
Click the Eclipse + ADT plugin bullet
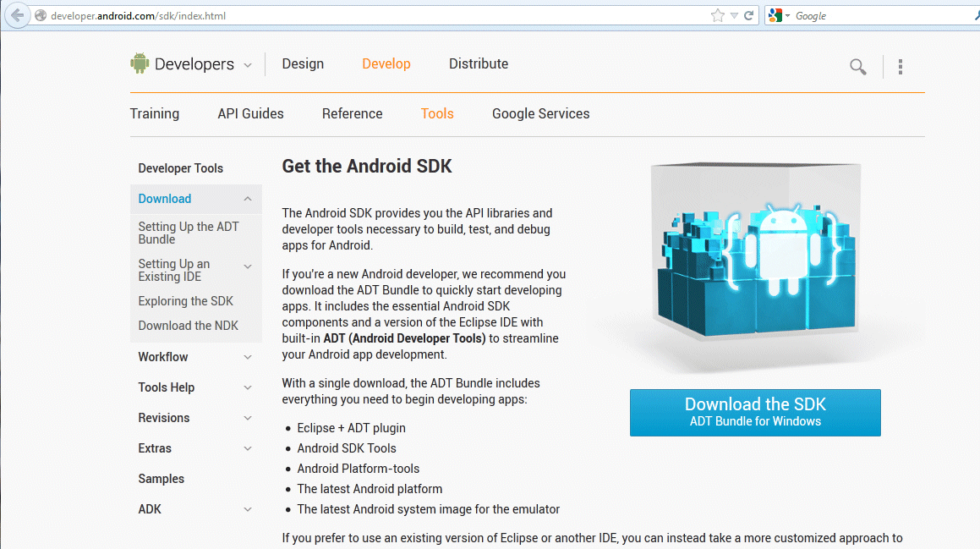pyautogui.click(x=351, y=428)
